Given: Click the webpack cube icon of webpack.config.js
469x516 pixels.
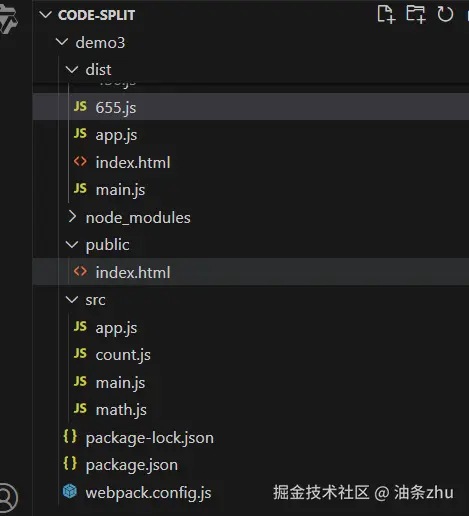Looking at the screenshot, I should [x=70, y=491].
